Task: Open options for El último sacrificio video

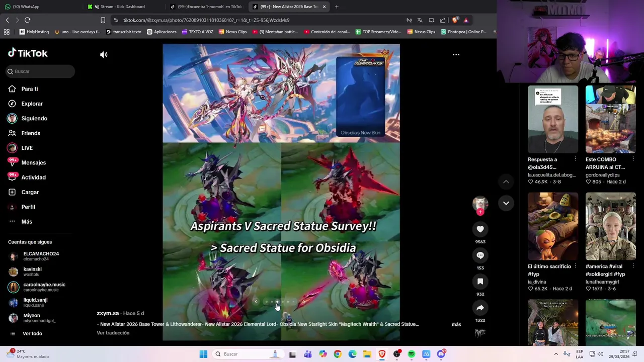Action: pos(576,266)
